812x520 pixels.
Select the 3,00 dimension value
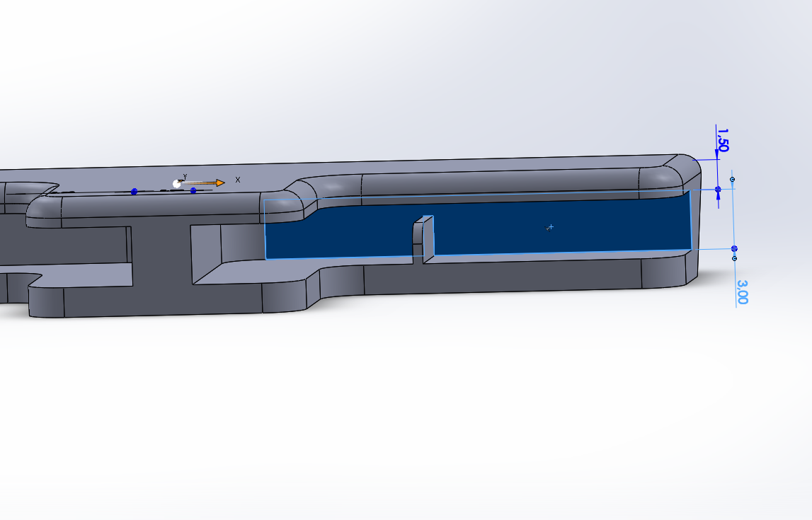(x=742, y=292)
